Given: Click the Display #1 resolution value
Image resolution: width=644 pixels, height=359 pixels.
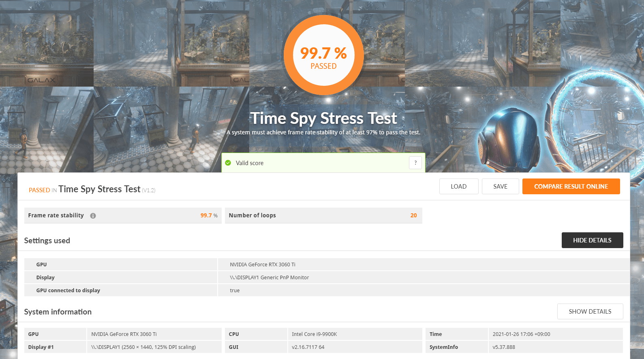Looking at the screenshot, I should pyautogui.click(x=143, y=347).
